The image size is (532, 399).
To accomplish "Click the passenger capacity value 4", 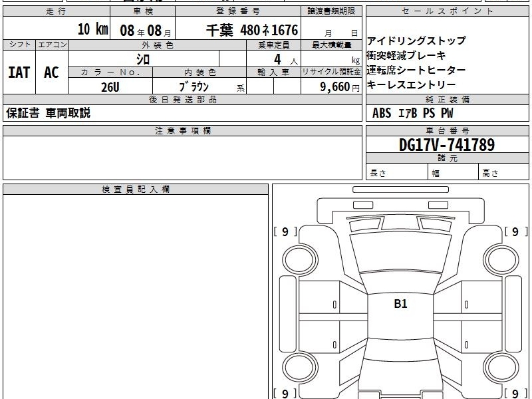I will (277, 60).
